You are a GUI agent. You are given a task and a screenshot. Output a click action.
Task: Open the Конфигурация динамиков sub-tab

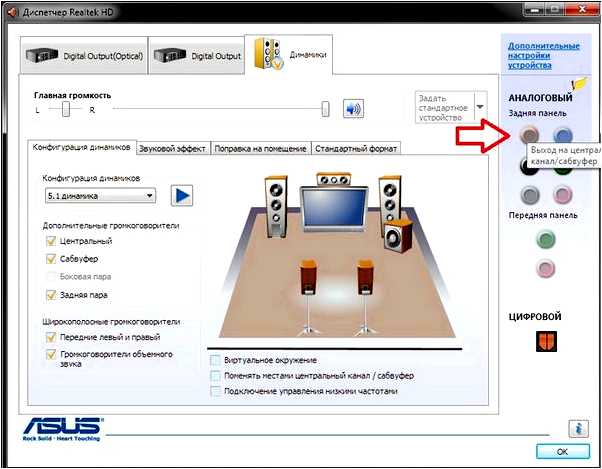point(82,147)
